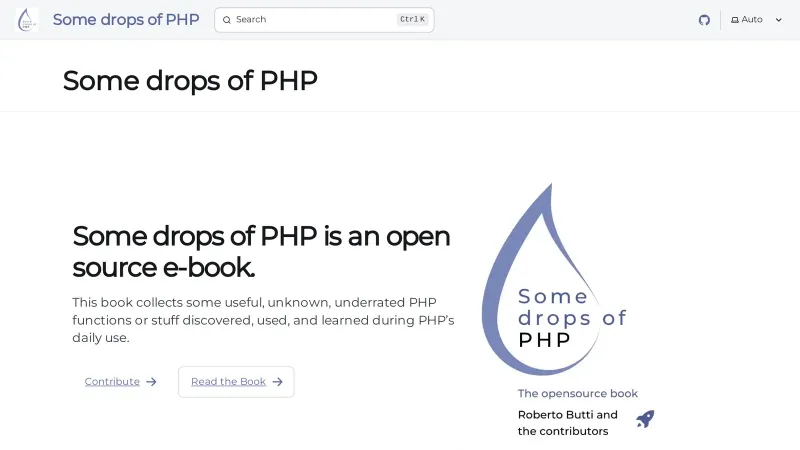Click the laptop icon beside Auto
800x450 pixels.
(735, 20)
